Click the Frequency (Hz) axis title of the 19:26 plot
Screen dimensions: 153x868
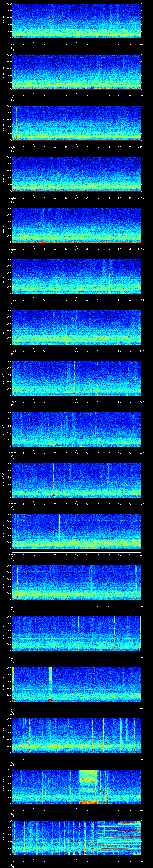click(x=3, y=378)
